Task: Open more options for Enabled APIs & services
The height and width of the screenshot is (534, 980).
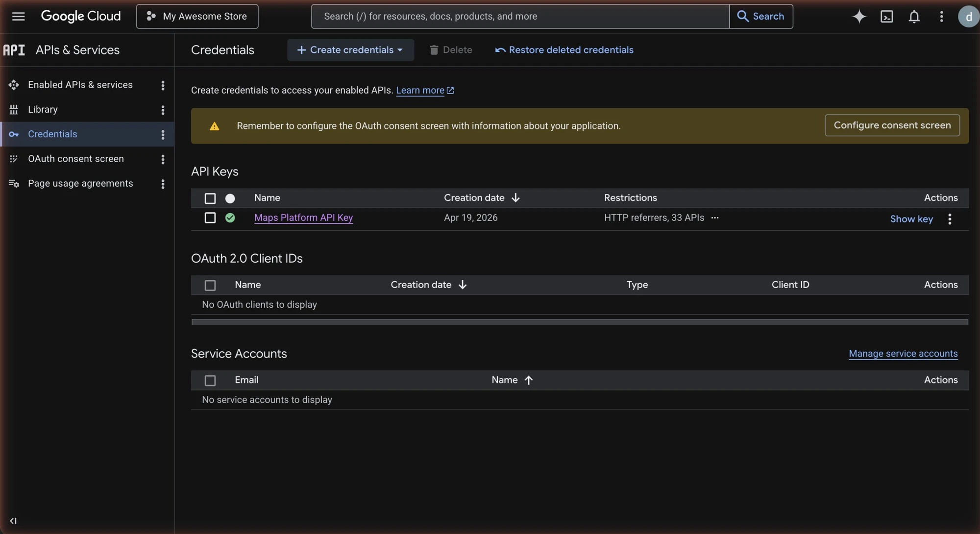Action: click(163, 85)
